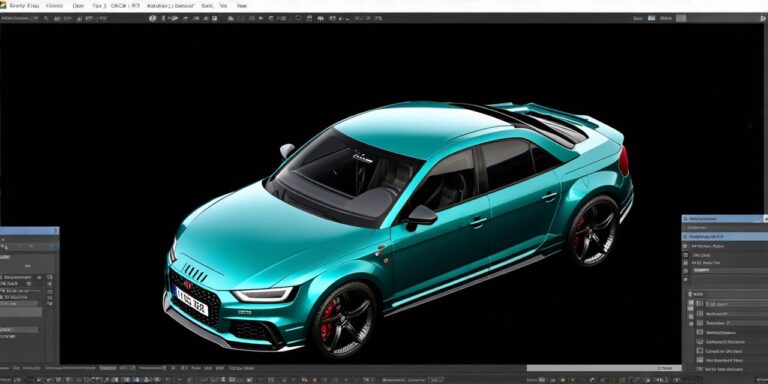Screen dimensions: 768x384
Task: Click the light grey square toolbar button
Action: click(x=681, y=18)
